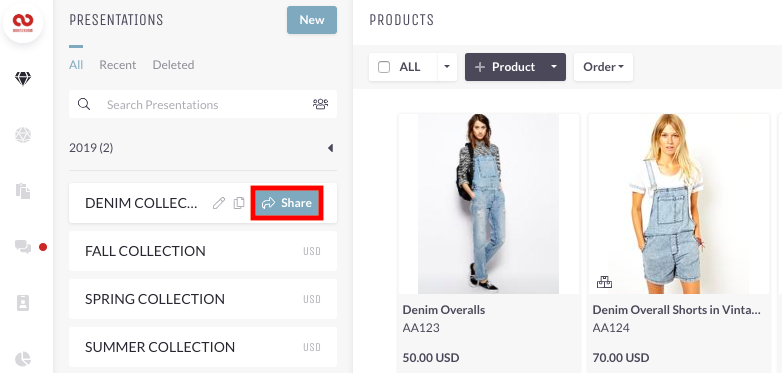
Task: Open the Order dropdown
Action: (x=603, y=67)
